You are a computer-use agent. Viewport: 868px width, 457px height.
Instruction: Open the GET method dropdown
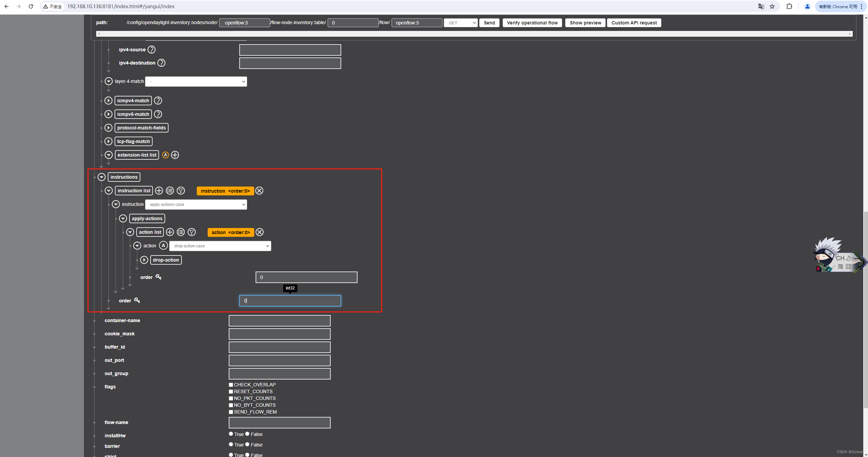coord(461,23)
